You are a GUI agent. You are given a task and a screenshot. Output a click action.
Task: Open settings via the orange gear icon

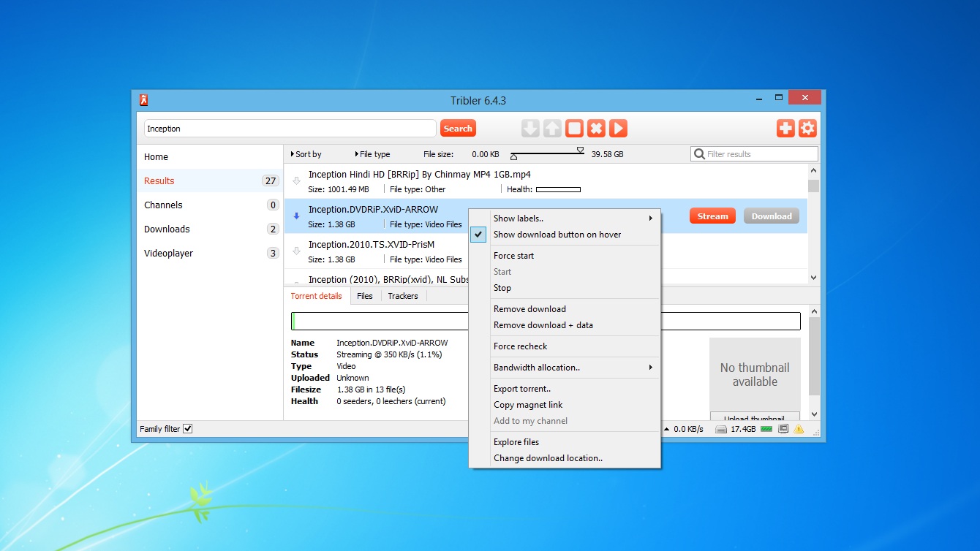807,129
